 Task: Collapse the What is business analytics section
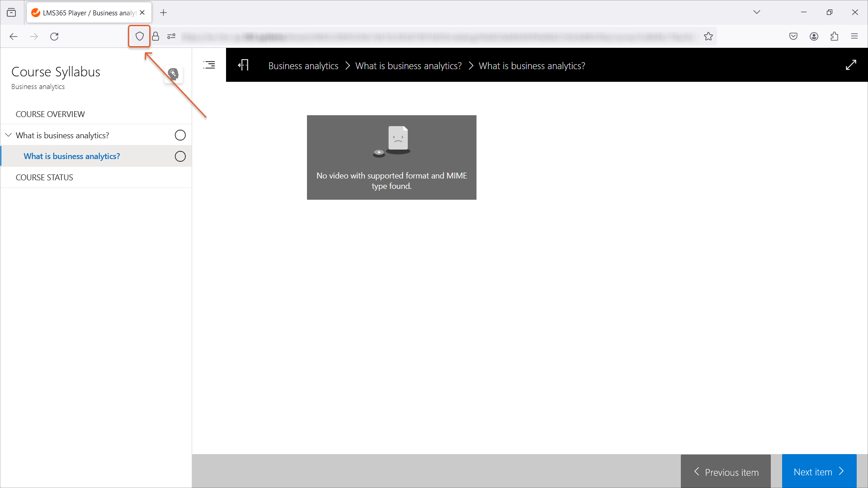point(8,135)
